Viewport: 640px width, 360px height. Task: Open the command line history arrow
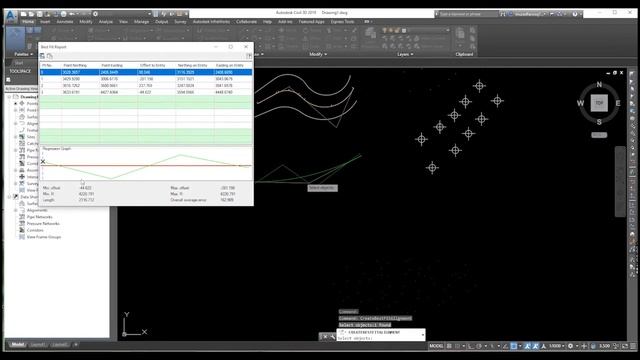pos(422,335)
